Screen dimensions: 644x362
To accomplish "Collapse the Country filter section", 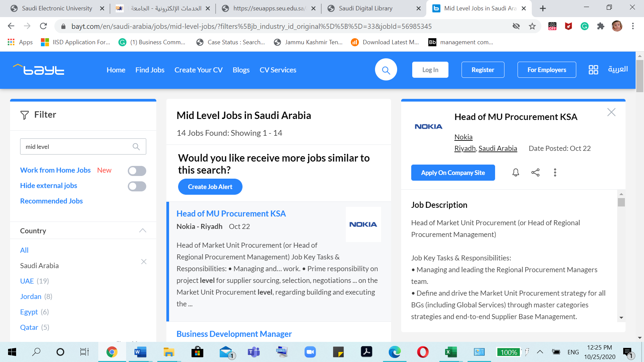I will click(x=143, y=230).
